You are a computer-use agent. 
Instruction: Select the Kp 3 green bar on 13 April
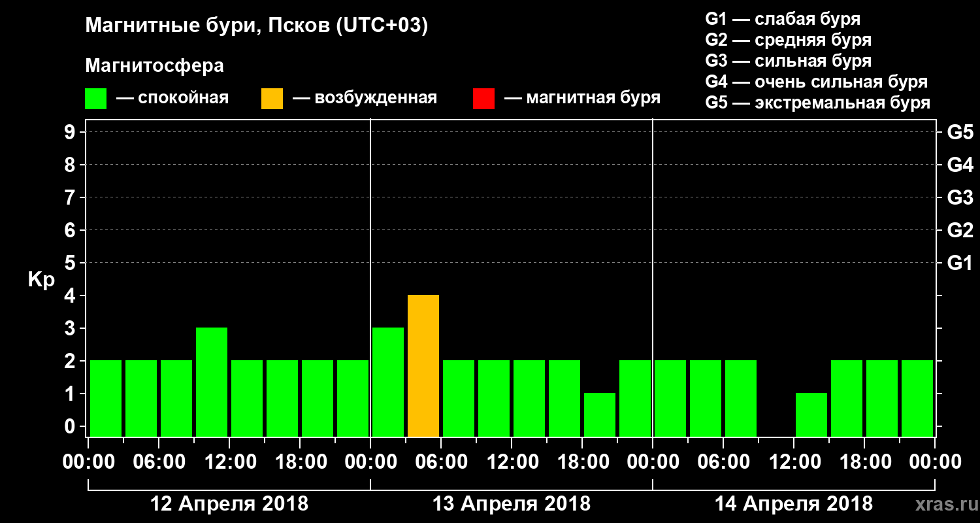coord(388,382)
